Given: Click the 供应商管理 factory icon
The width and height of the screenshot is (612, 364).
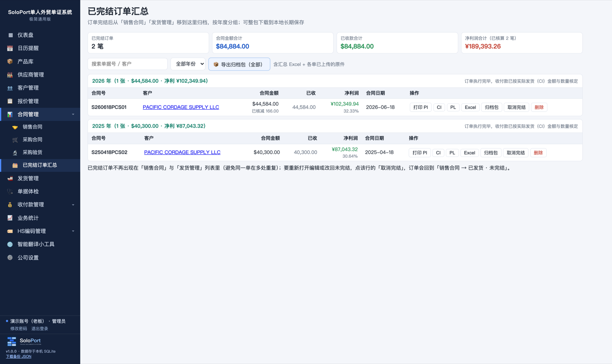Looking at the screenshot, I should click(x=10, y=75).
